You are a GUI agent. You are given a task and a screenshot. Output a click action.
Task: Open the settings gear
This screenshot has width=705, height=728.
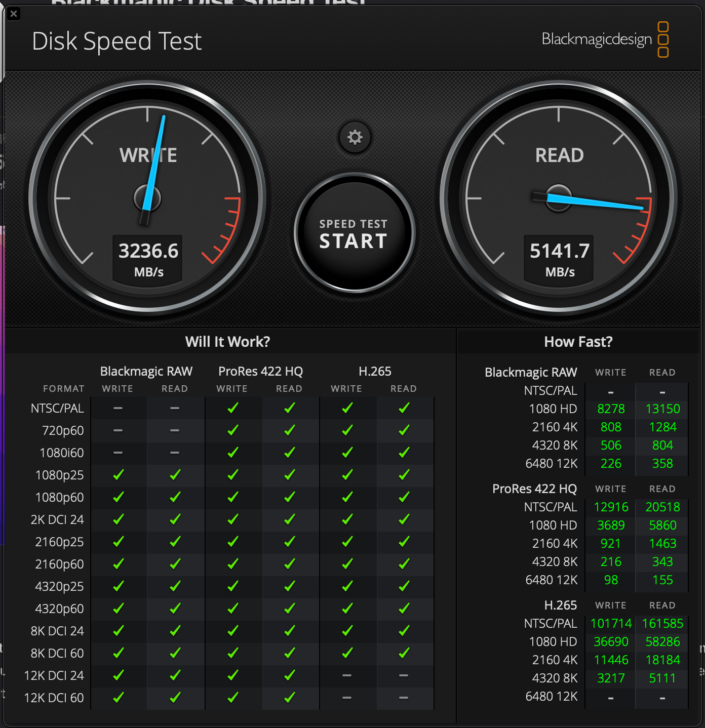tap(355, 138)
